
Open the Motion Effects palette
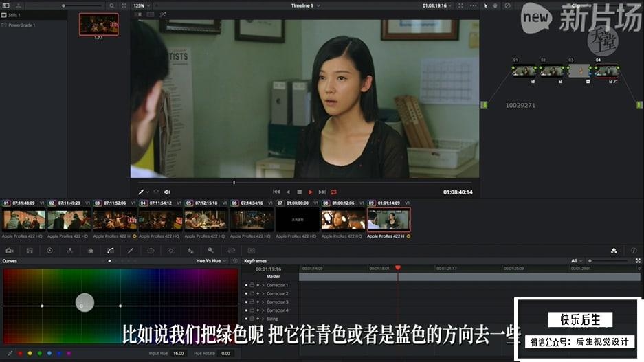click(91, 251)
